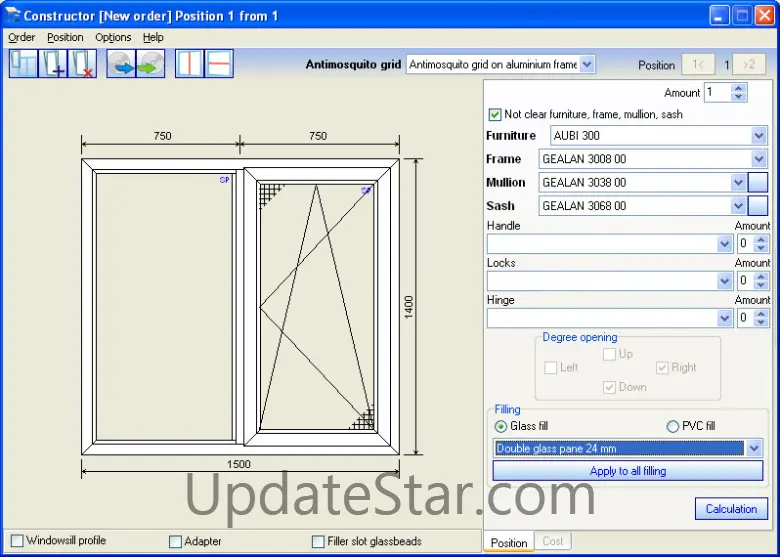This screenshot has height=557, width=780.
Task: Click the small square button beside Mullion
Action: coord(758,183)
